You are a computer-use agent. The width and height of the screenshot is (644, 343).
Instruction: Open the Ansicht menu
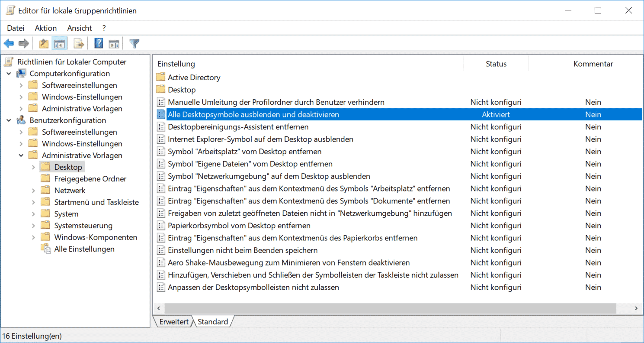pyautogui.click(x=80, y=28)
